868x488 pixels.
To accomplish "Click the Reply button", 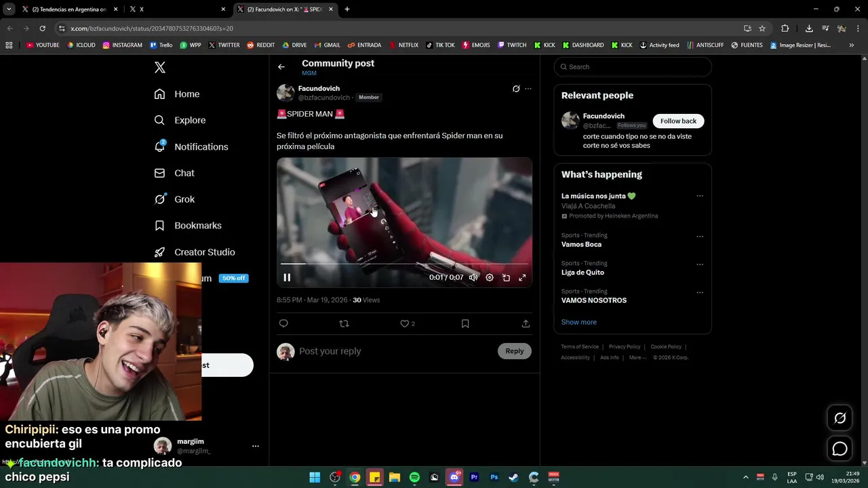I will coord(515,351).
